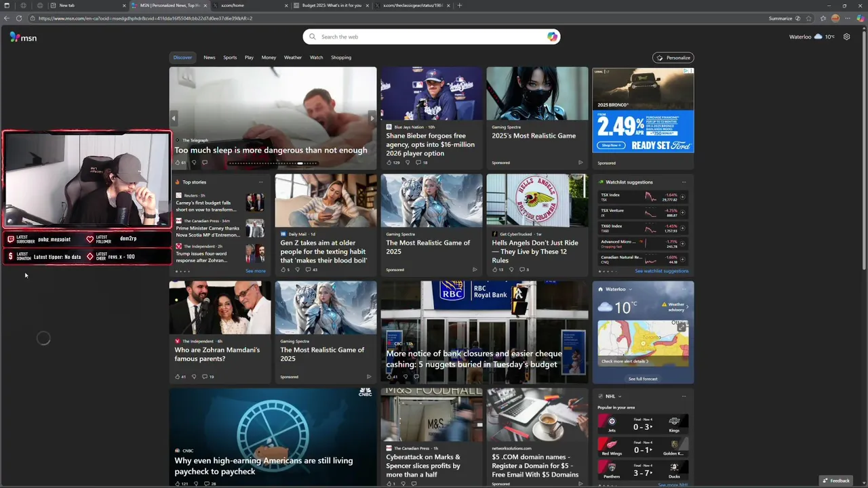Like the Zohran Mamdani parents article
This screenshot has width=868, height=488.
click(178, 377)
